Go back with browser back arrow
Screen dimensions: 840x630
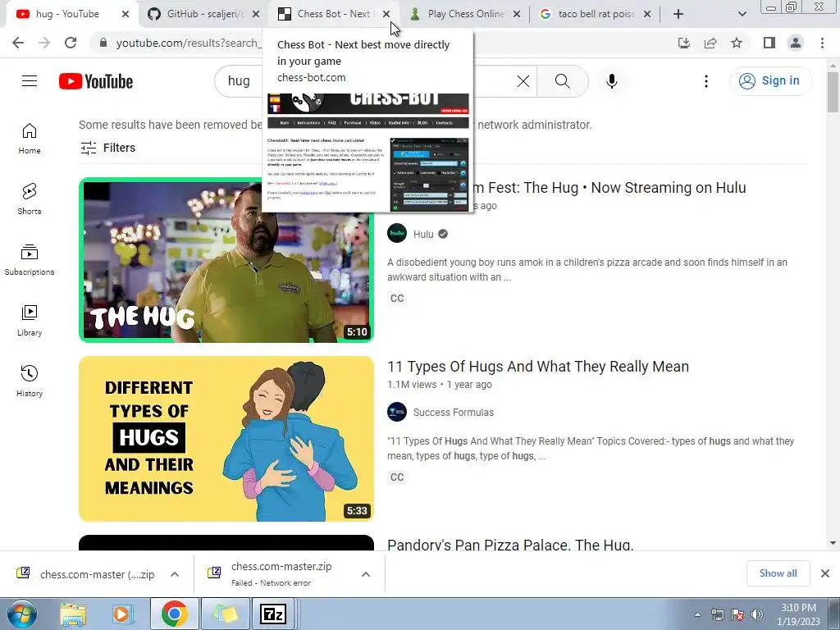click(x=18, y=43)
